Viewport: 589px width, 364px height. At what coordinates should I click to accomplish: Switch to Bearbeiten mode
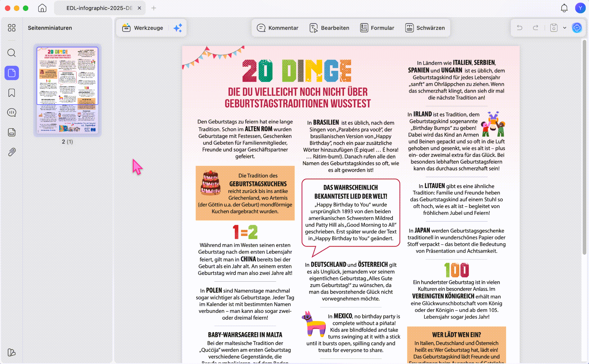(329, 28)
